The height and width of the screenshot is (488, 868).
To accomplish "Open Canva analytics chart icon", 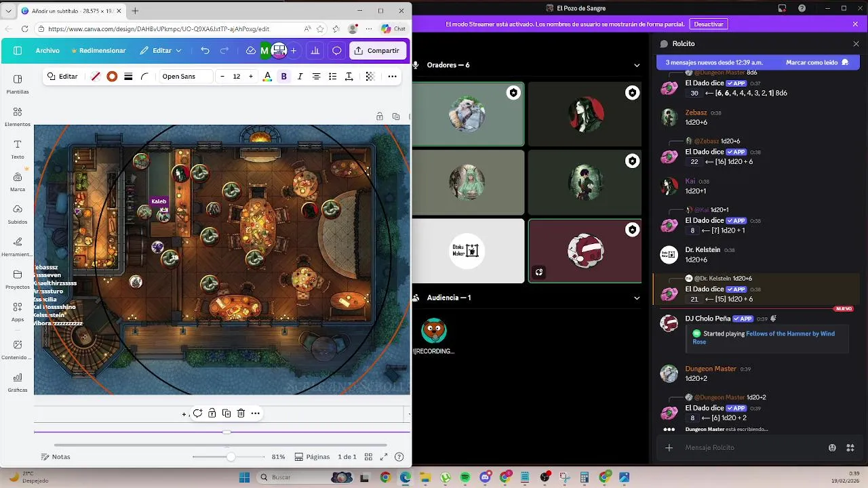I will pyautogui.click(x=315, y=51).
